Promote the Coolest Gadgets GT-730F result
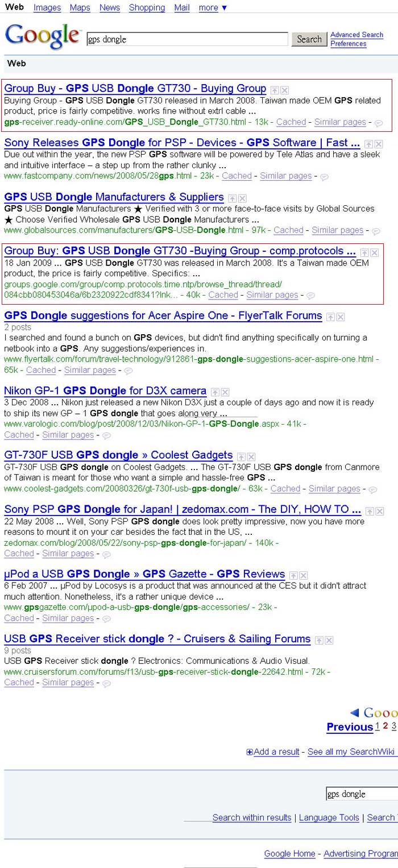 click(241, 456)
